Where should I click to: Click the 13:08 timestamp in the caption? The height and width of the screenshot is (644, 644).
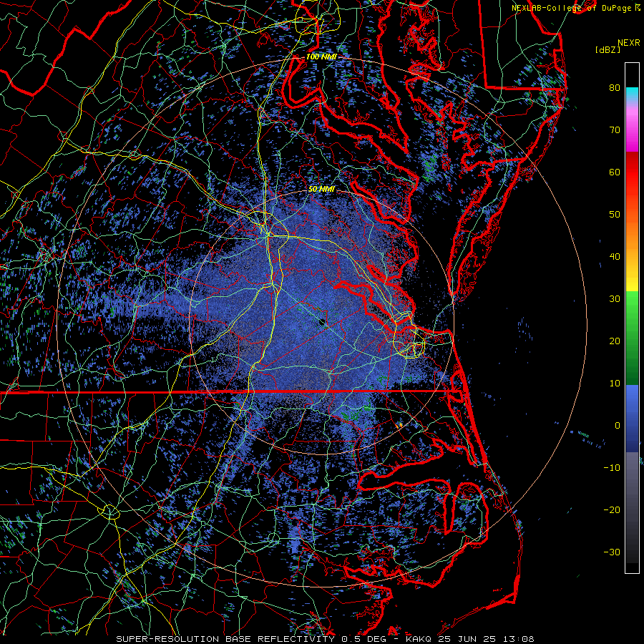(520, 639)
